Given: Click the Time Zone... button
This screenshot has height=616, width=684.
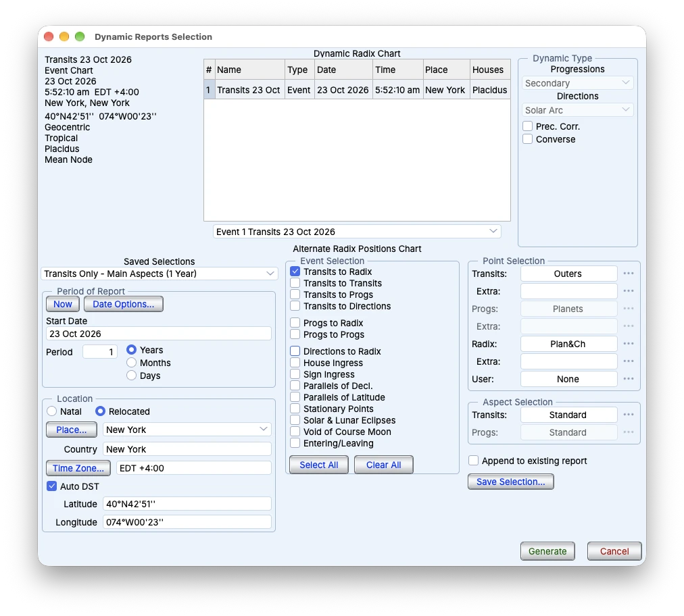Looking at the screenshot, I should (x=78, y=468).
